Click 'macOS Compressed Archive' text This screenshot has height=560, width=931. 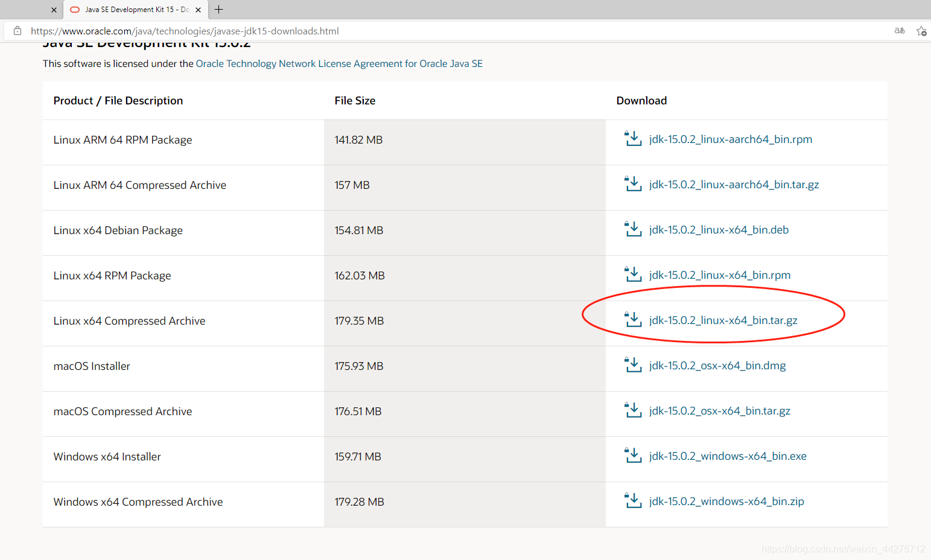(x=122, y=412)
